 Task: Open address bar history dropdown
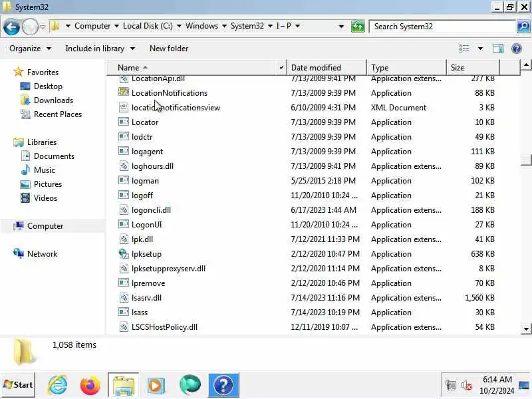[341, 27]
